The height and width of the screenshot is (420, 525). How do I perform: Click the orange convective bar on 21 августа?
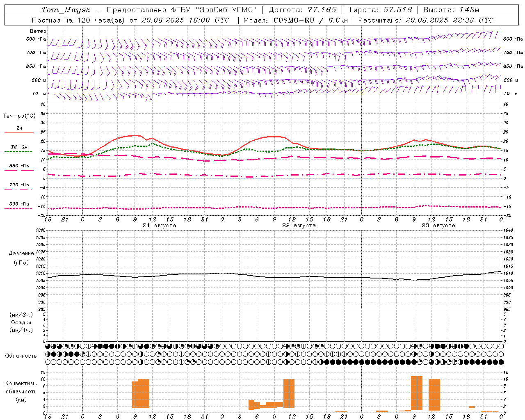(141, 393)
